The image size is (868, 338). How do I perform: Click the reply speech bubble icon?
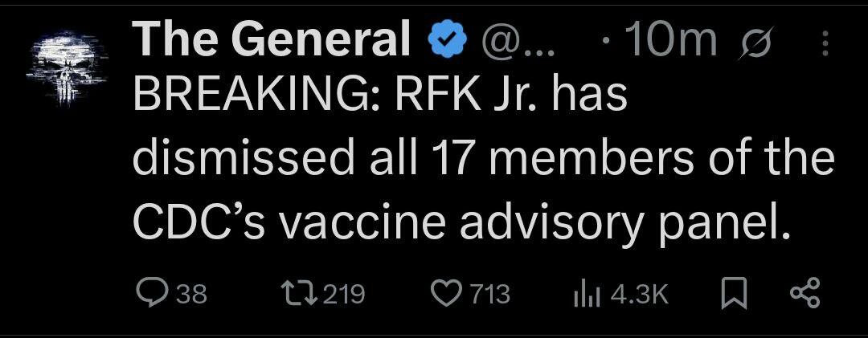152,293
